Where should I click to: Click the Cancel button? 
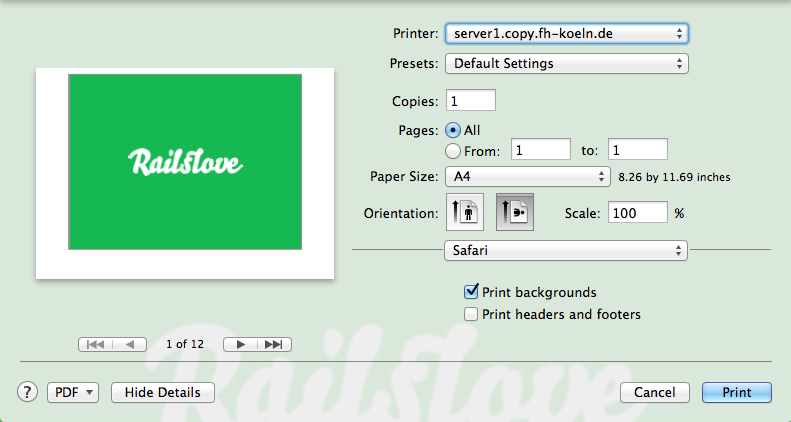tap(655, 392)
